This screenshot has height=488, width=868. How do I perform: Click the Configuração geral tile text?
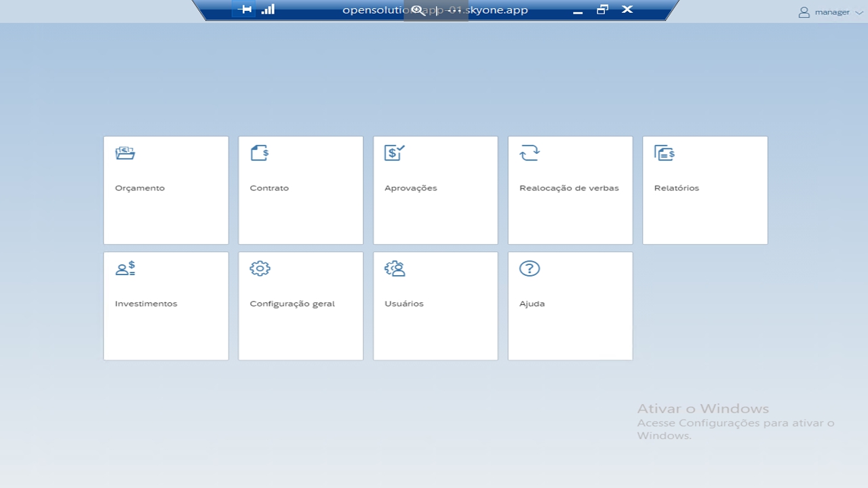coord(292,304)
